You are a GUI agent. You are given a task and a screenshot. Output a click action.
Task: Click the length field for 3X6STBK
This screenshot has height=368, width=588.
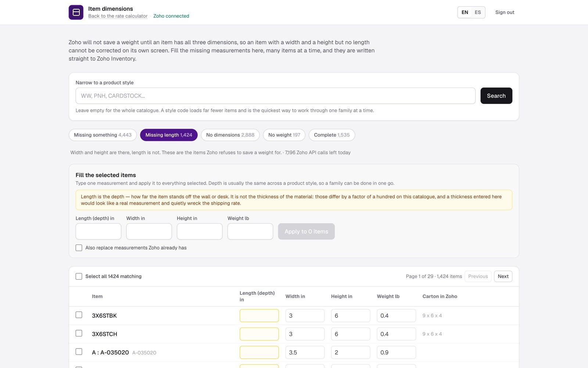click(x=259, y=316)
